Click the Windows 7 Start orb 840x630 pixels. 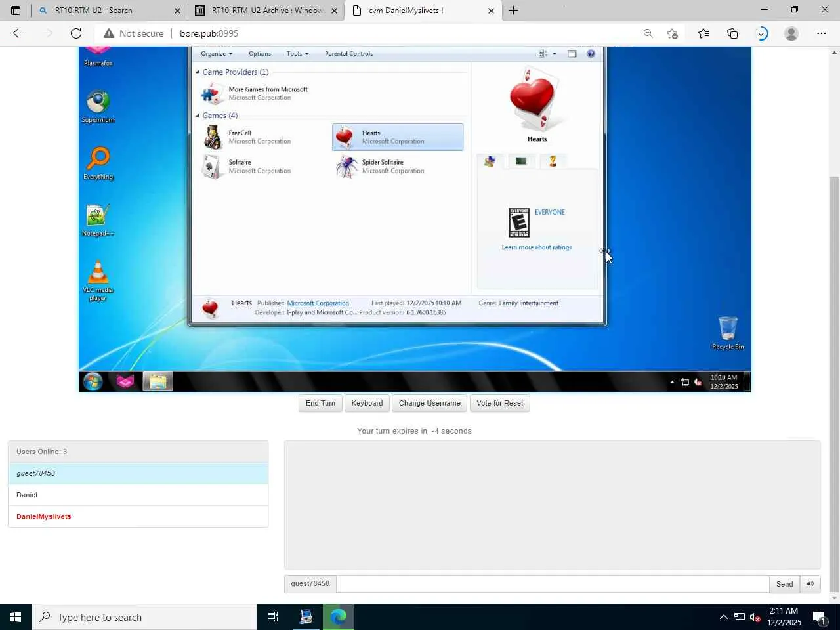point(93,381)
